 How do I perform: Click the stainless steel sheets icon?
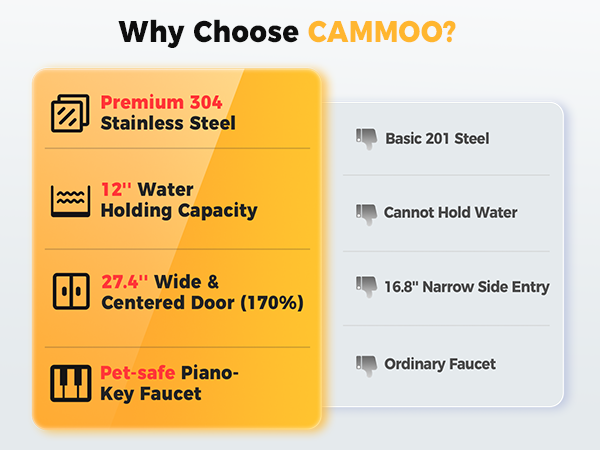(70, 113)
